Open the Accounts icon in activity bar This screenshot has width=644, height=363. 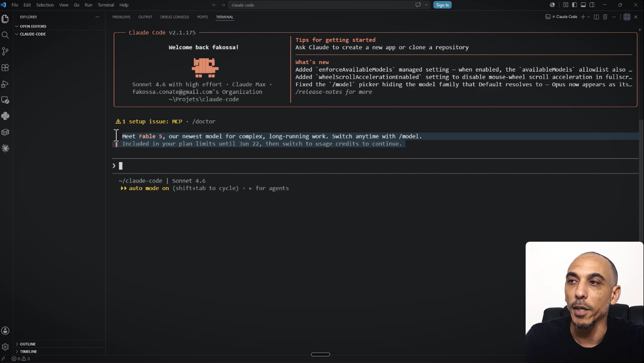click(x=5, y=331)
